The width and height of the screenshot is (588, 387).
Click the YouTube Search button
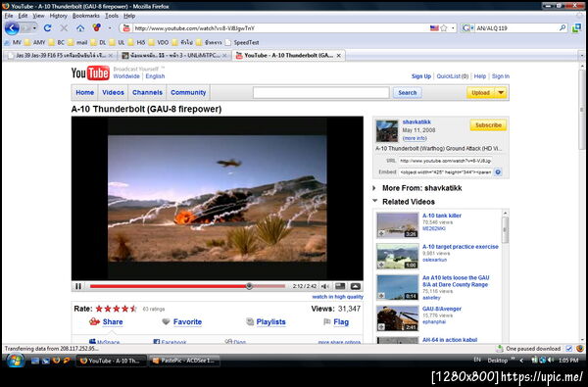click(x=408, y=93)
